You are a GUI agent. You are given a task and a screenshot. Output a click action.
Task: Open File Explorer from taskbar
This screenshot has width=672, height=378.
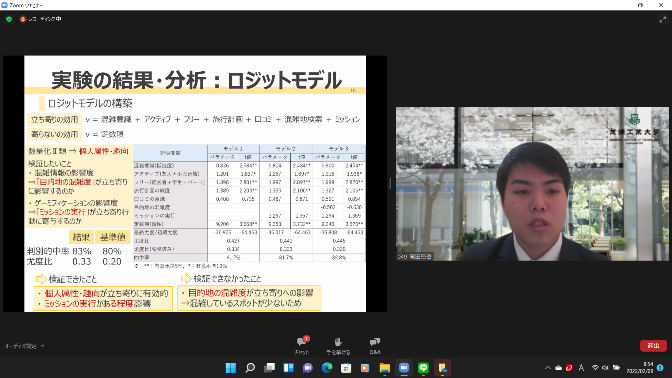pos(384,368)
